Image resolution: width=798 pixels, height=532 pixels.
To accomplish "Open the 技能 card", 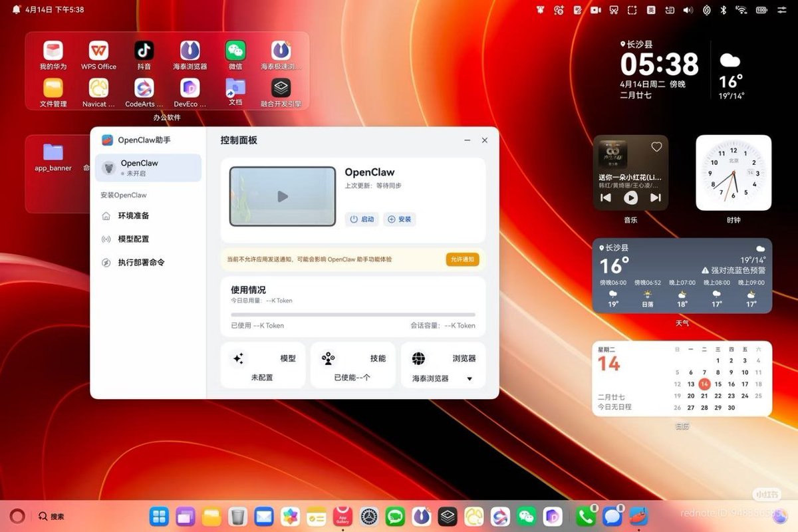I will tap(352, 365).
